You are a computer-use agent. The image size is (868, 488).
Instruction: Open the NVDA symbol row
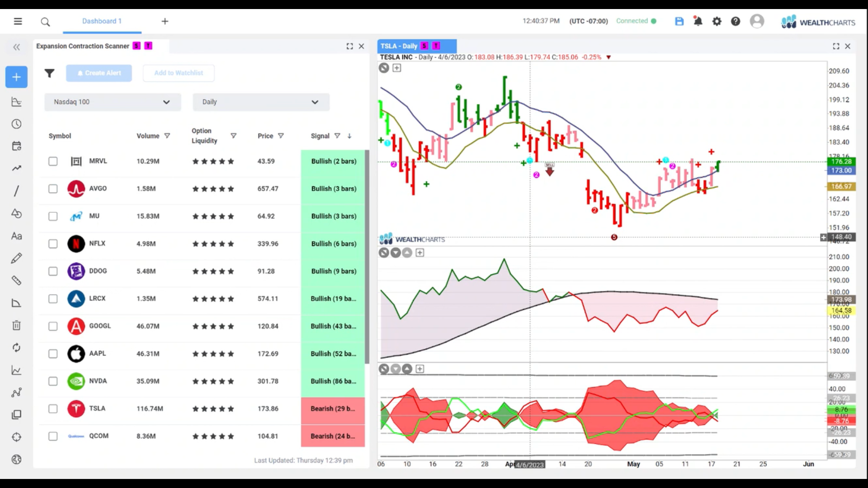click(202, 381)
